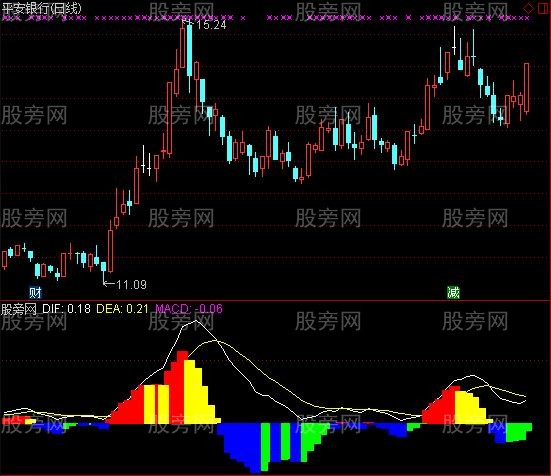Select the DEA: 0.21 indicator value

pyautogui.click(x=122, y=308)
